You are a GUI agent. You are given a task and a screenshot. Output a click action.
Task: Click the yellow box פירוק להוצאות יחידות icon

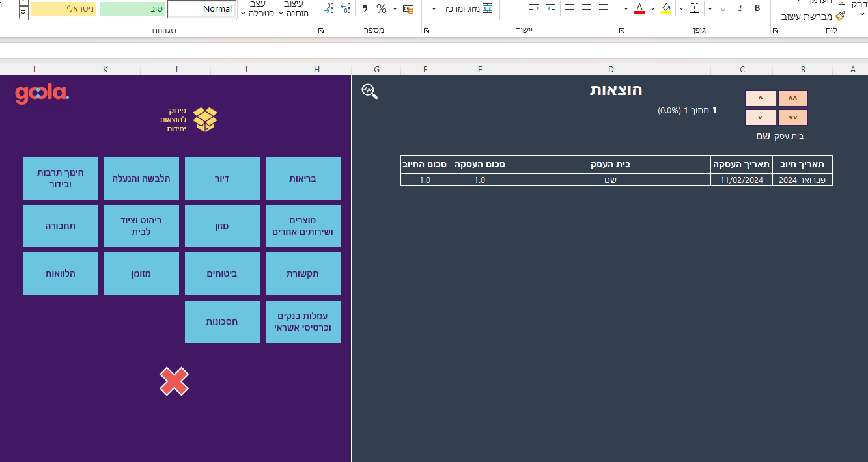(x=206, y=120)
